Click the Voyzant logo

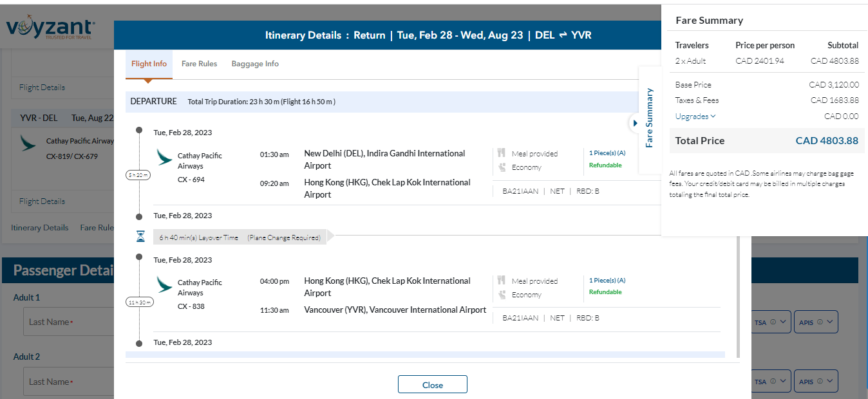click(x=50, y=29)
